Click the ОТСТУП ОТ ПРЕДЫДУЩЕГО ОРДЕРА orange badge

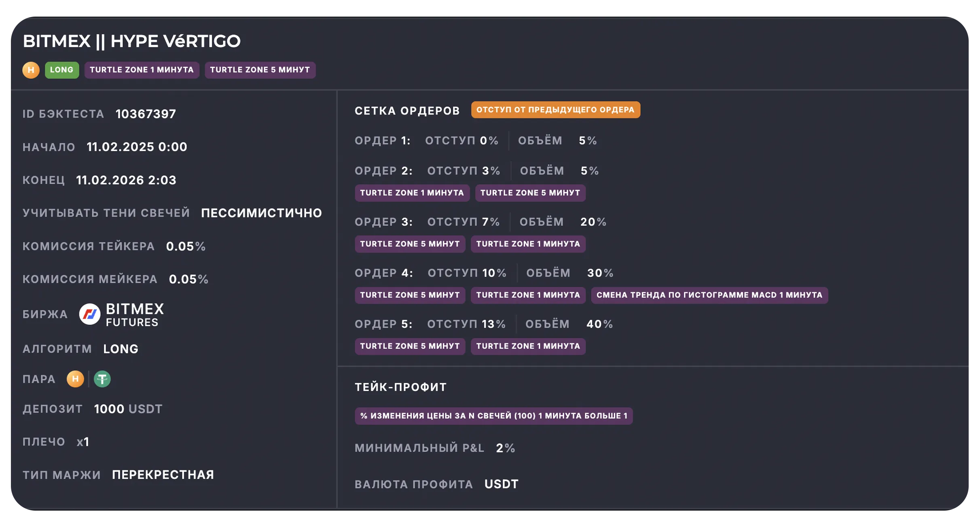[x=556, y=109]
